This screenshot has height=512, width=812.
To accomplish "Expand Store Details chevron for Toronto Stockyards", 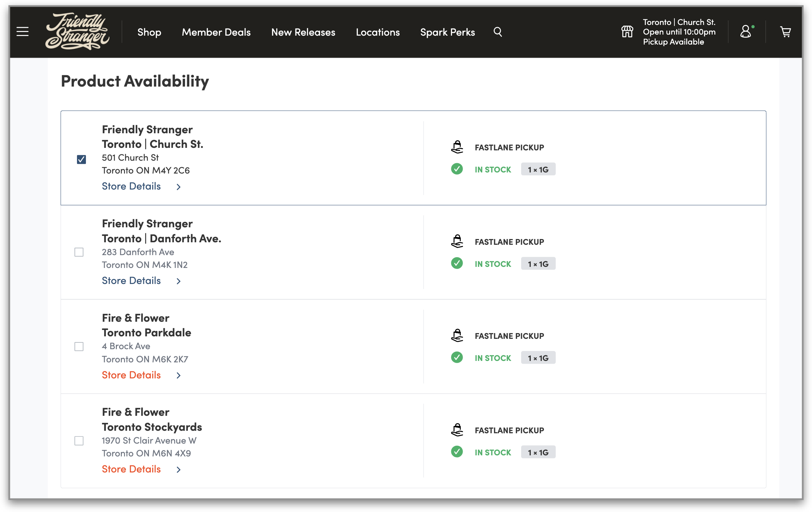I will [179, 470].
